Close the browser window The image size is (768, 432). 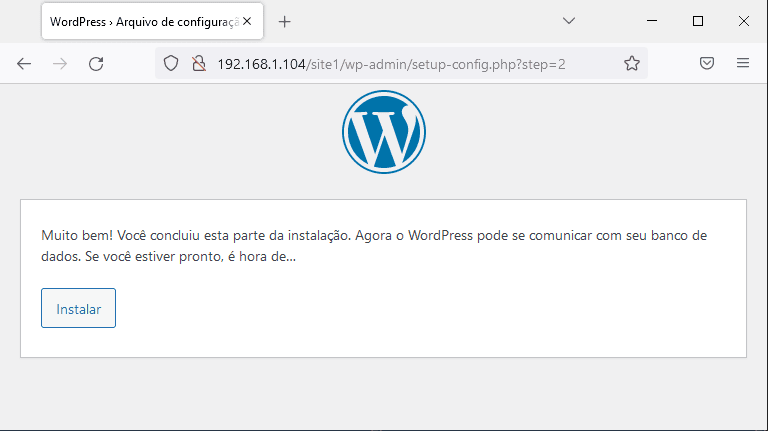click(x=744, y=21)
